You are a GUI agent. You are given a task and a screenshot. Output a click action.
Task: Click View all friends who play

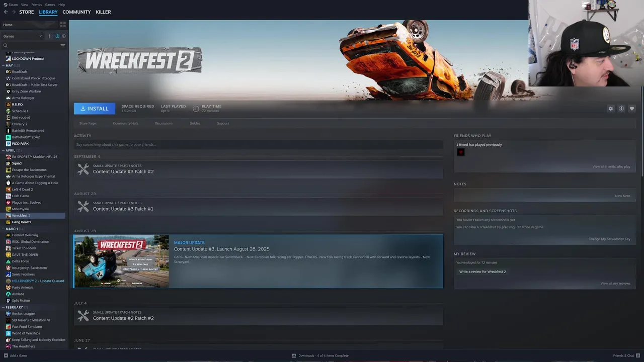coord(611,166)
